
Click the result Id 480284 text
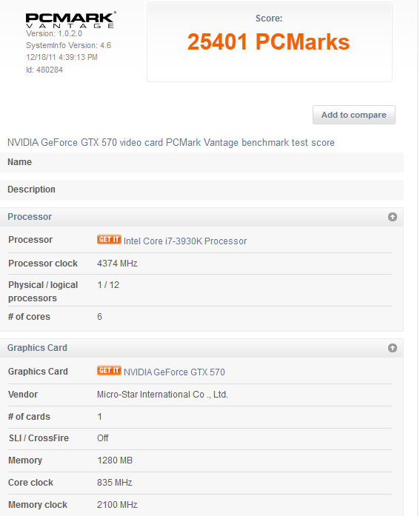click(x=44, y=70)
